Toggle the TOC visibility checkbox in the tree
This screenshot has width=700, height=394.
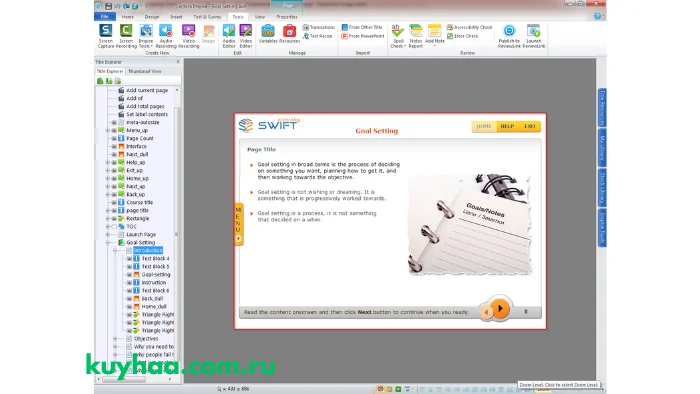tap(114, 227)
